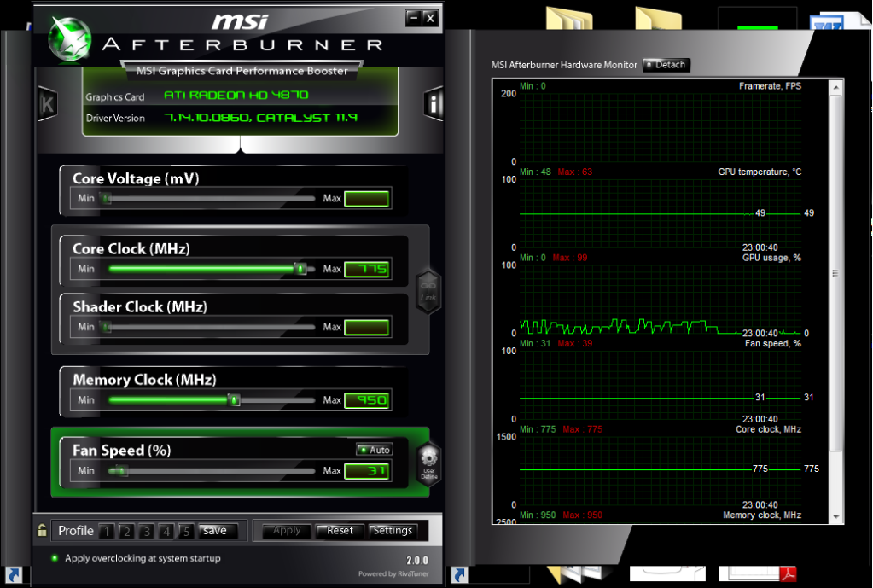The height and width of the screenshot is (588, 873).
Task: Detach the Hardware Monitor panel
Action: (x=666, y=65)
